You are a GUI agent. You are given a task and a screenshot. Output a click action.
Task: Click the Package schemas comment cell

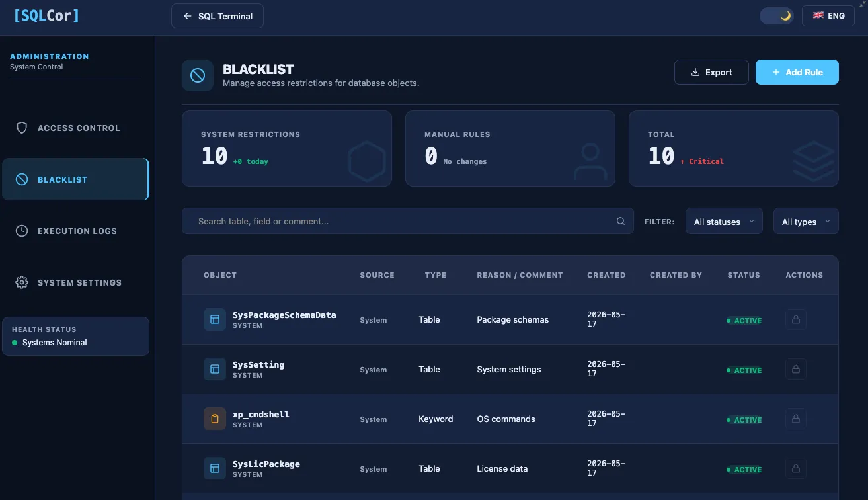point(513,319)
